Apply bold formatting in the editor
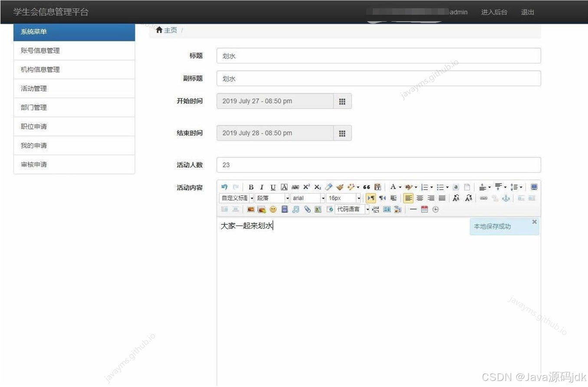Viewport: 588px width, 387px height. click(251, 187)
